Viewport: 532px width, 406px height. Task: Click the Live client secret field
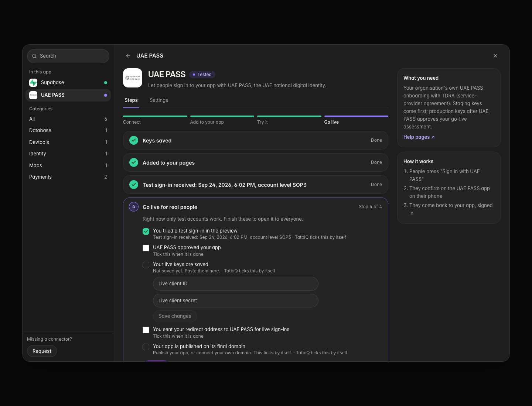pos(236,301)
